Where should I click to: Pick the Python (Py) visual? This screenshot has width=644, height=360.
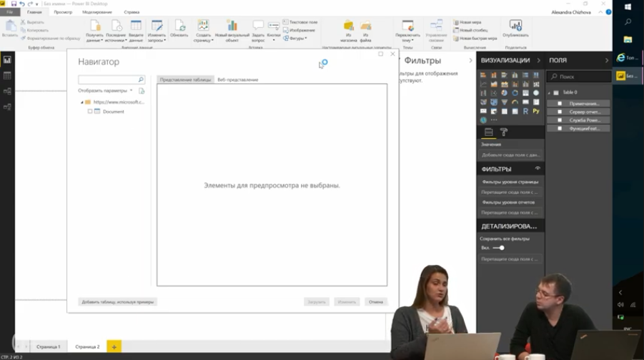click(536, 111)
